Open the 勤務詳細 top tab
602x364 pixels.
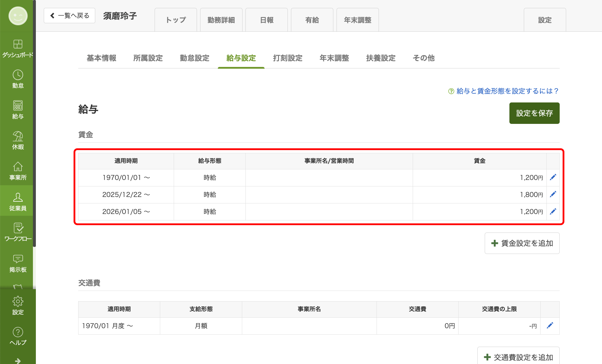coord(221,20)
